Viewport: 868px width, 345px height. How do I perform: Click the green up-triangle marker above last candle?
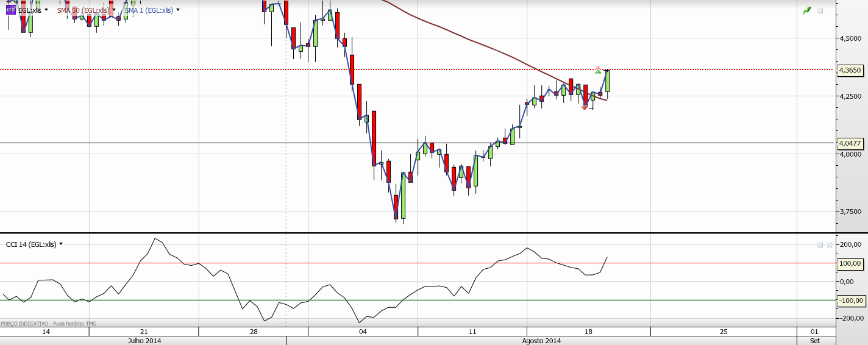[x=599, y=70]
